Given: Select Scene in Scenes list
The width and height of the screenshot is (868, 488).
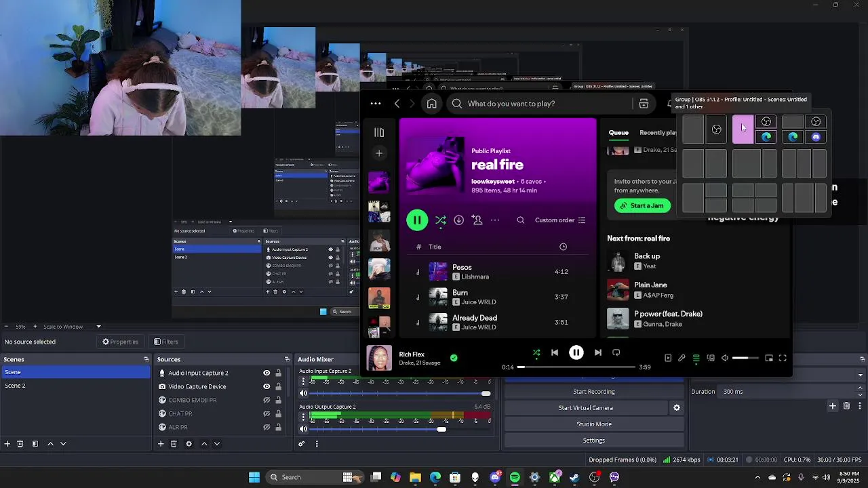Looking at the screenshot, I should tap(75, 372).
